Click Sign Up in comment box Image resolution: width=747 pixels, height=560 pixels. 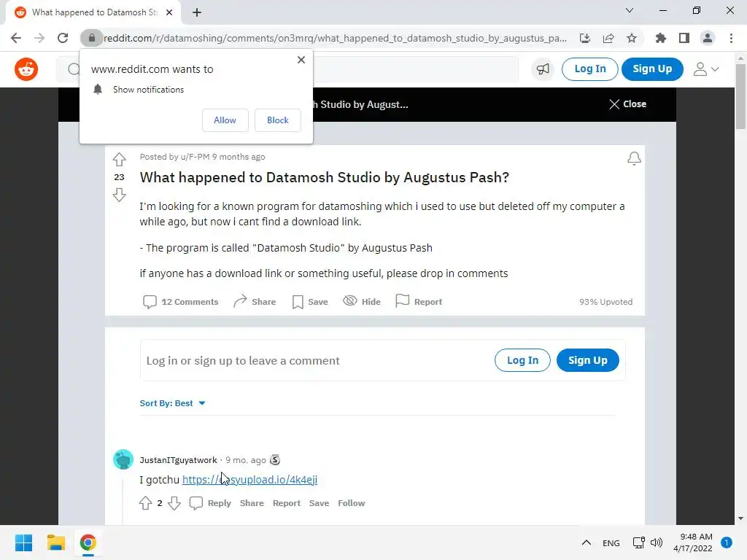click(588, 360)
